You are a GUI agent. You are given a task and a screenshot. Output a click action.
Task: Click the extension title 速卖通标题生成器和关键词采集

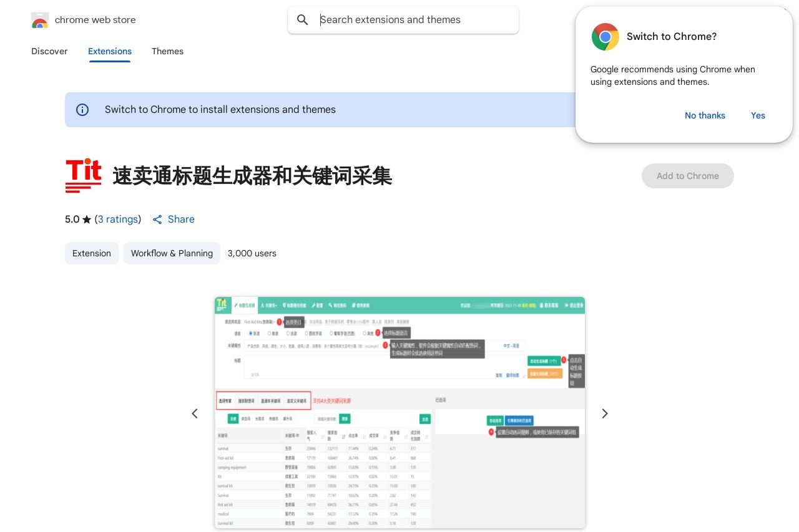click(x=252, y=176)
